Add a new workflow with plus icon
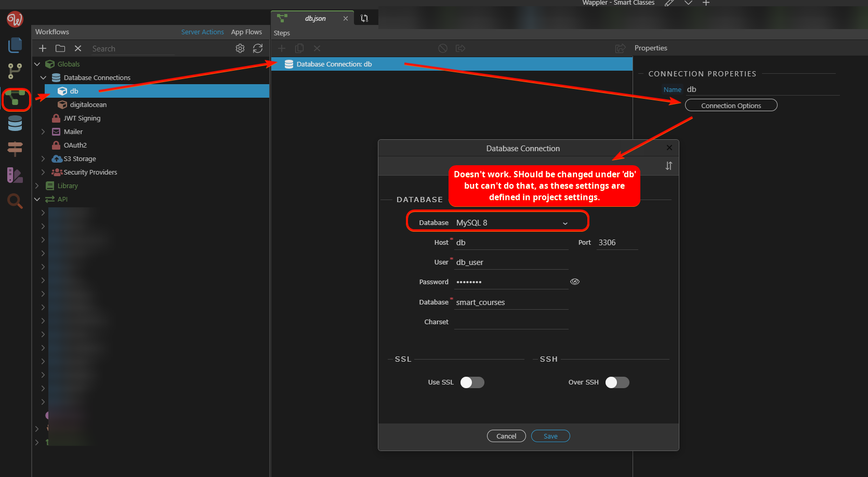This screenshot has height=477, width=868. [x=43, y=48]
